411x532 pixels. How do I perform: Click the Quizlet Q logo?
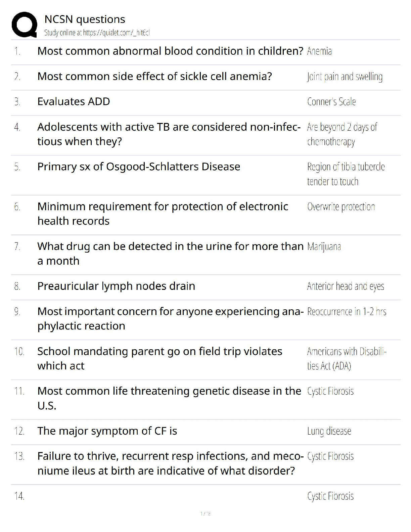click(x=24, y=25)
